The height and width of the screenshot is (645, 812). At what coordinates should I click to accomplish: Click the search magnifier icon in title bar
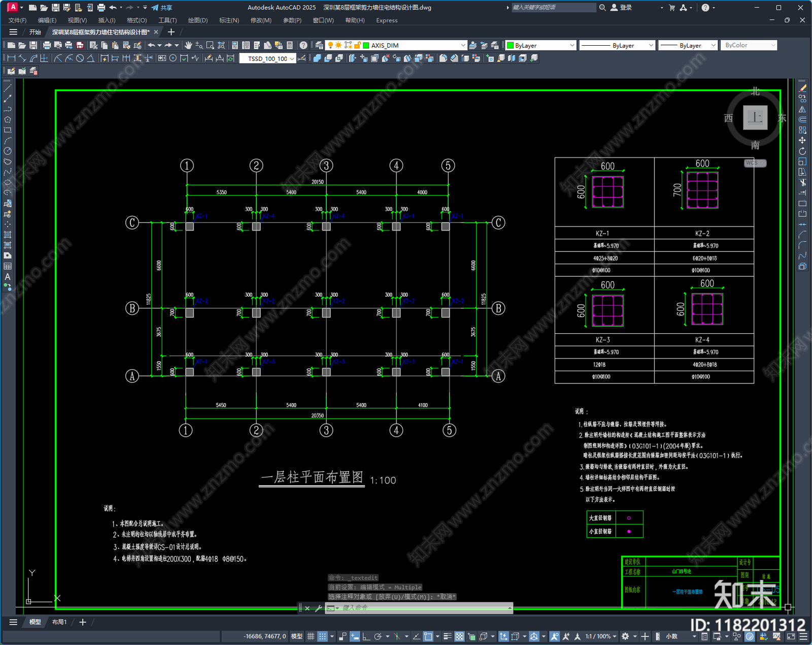602,8
